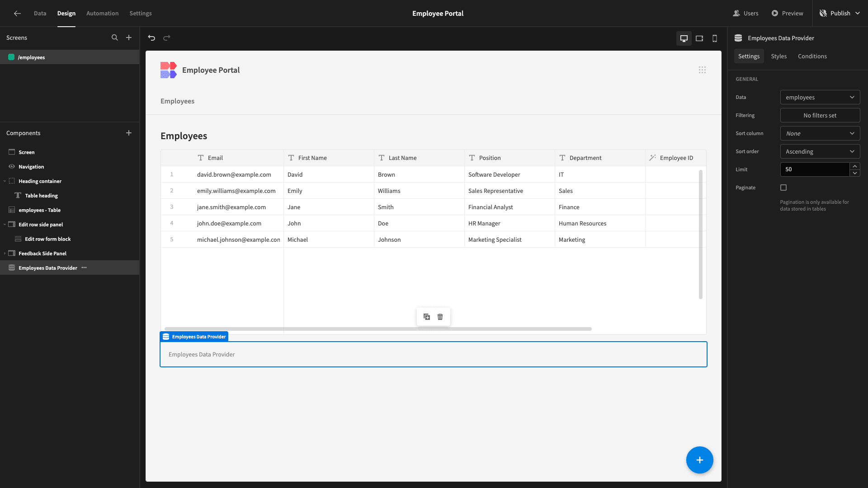Viewport: 868px width, 488px height.
Task: Switch to the Conditions tab
Action: point(812,56)
